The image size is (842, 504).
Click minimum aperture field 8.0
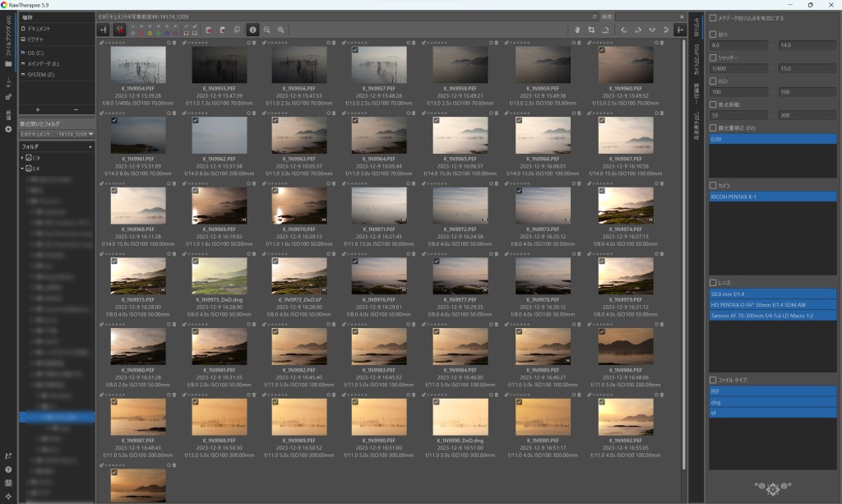(738, 45)
